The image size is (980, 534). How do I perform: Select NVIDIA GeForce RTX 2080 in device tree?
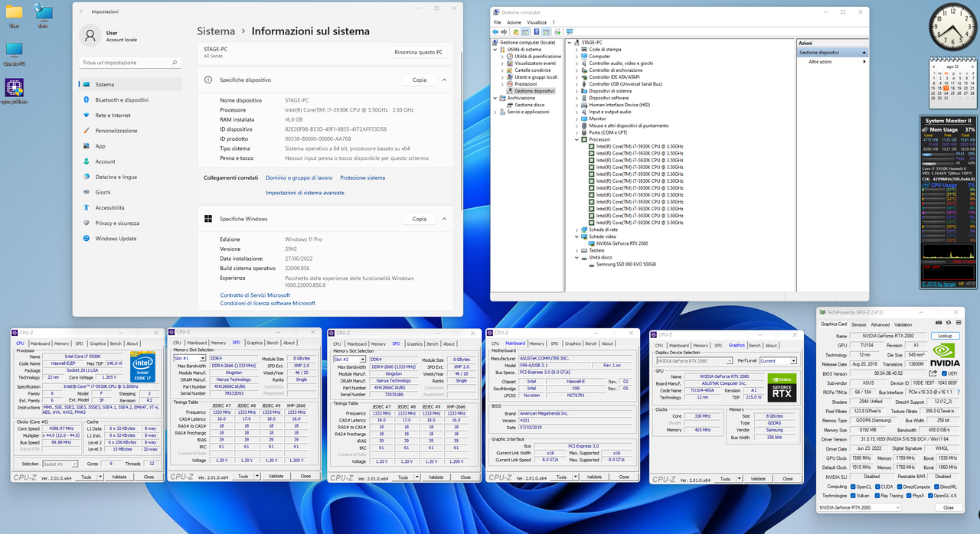(621, 243)
